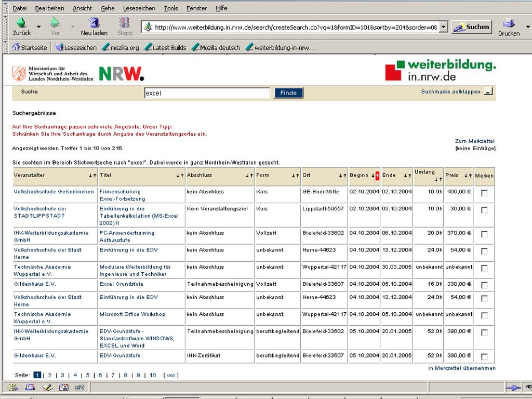Screen dimensions: 532x399
Task: Click the weiterbildung.in.nrw.de logo
Action: [441, 71]
